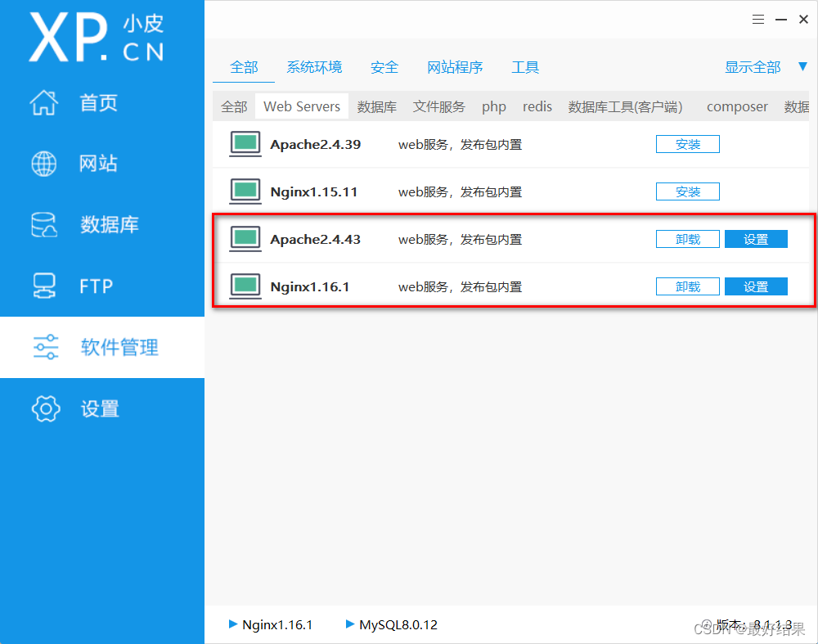
Task: Select the 全部 sub-category filter
Action: click(234, 107)
